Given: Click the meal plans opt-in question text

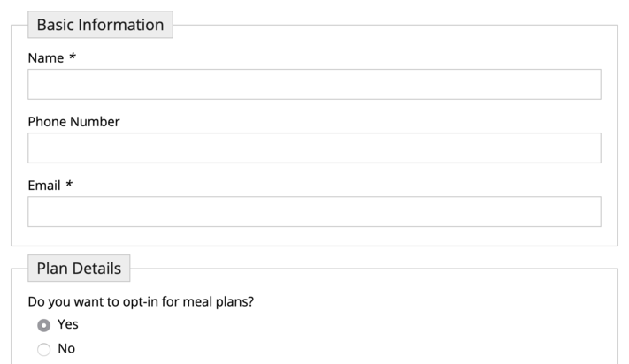Looking at the screenshot, I should [141, 301].
